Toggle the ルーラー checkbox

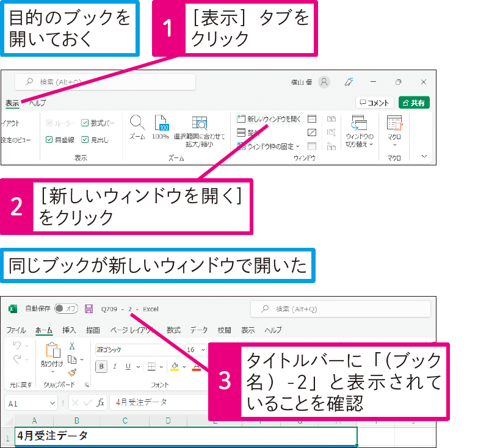49,123
